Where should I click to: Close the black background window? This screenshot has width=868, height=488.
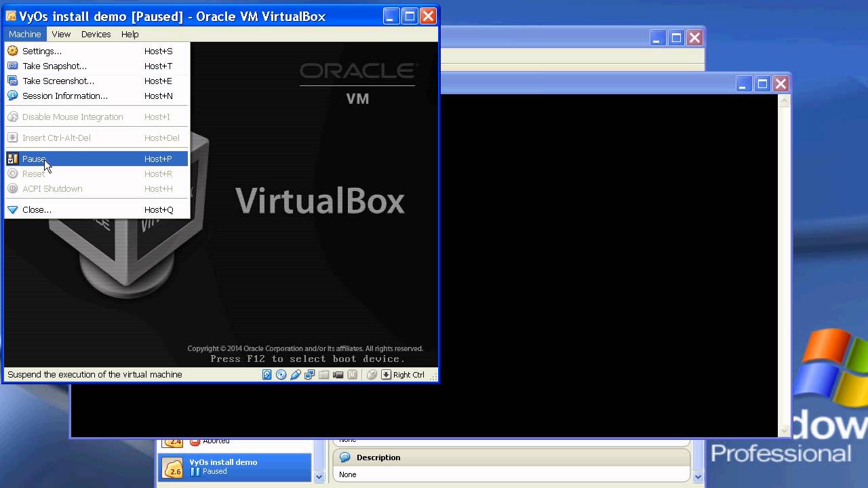click(x=781, y=84)
